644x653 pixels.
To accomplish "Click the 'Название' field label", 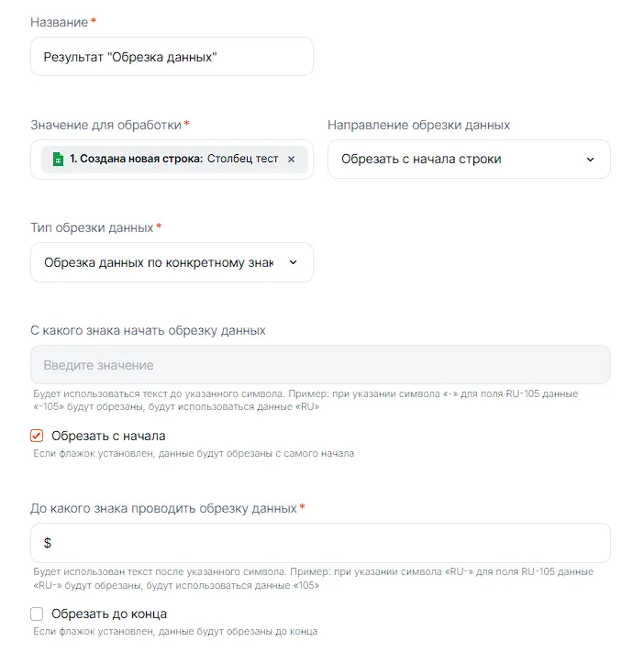I will point(59,21).
